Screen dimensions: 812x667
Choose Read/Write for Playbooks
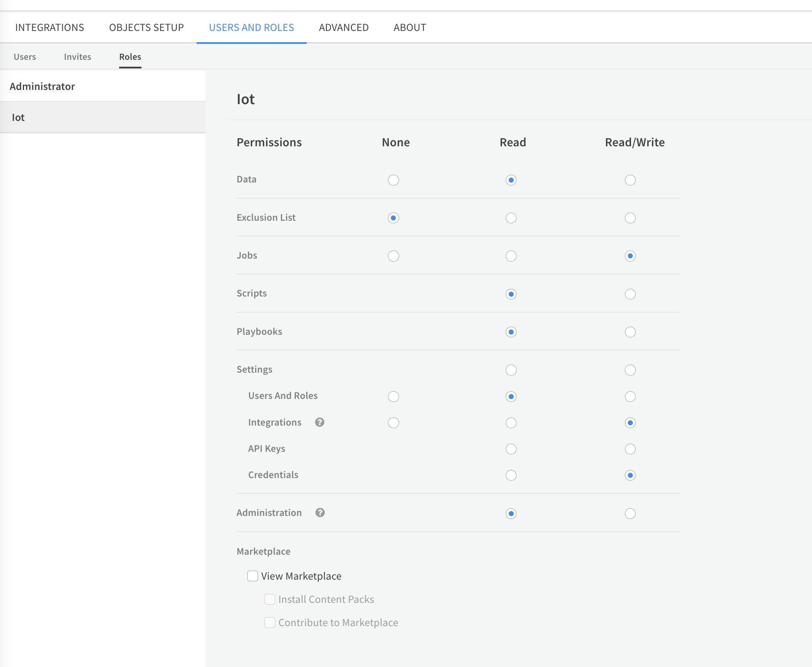[x=630, y=332]
